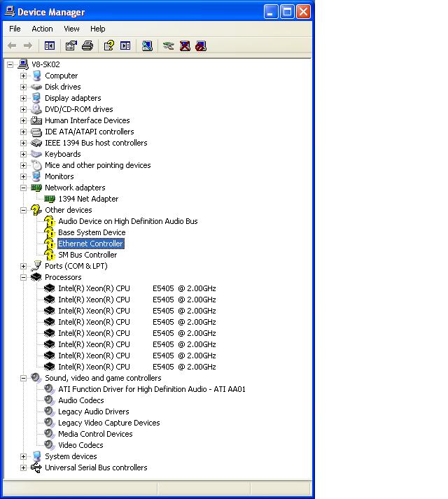Collapse the Network adapters category
448x499 pixels.
click(x=23, y=188)
